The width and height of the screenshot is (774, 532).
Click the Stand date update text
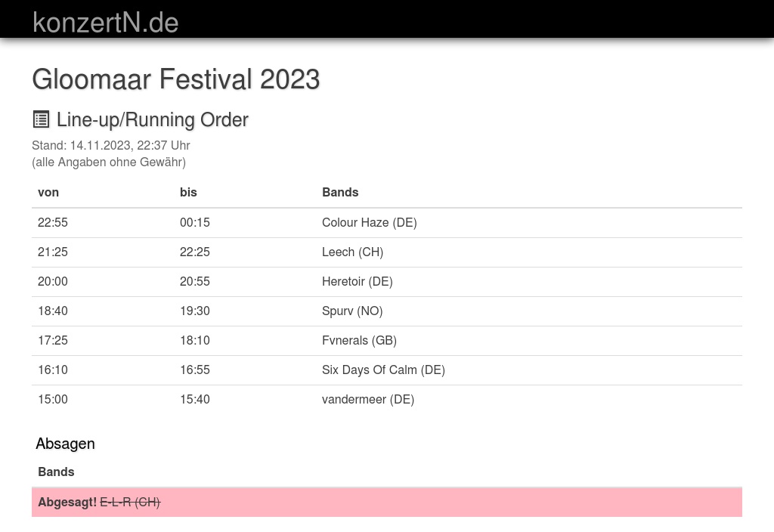tap(110, 146)
